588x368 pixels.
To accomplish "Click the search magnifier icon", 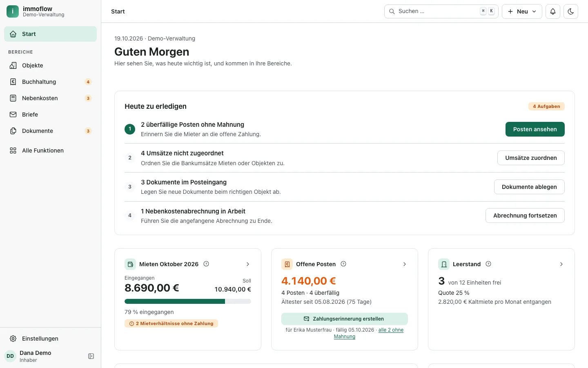I will 392,11.
